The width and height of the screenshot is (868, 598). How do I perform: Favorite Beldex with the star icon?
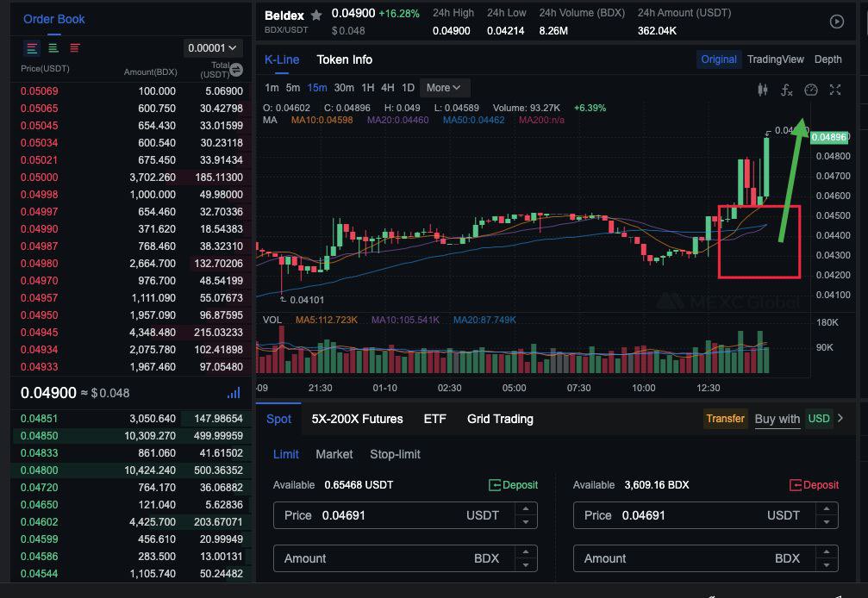(316, 15)
